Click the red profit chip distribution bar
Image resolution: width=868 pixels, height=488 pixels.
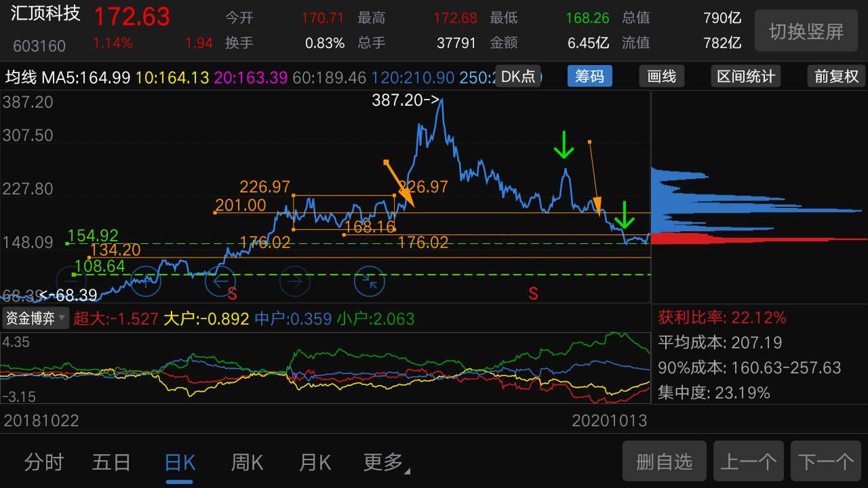[x=746, y=239]
